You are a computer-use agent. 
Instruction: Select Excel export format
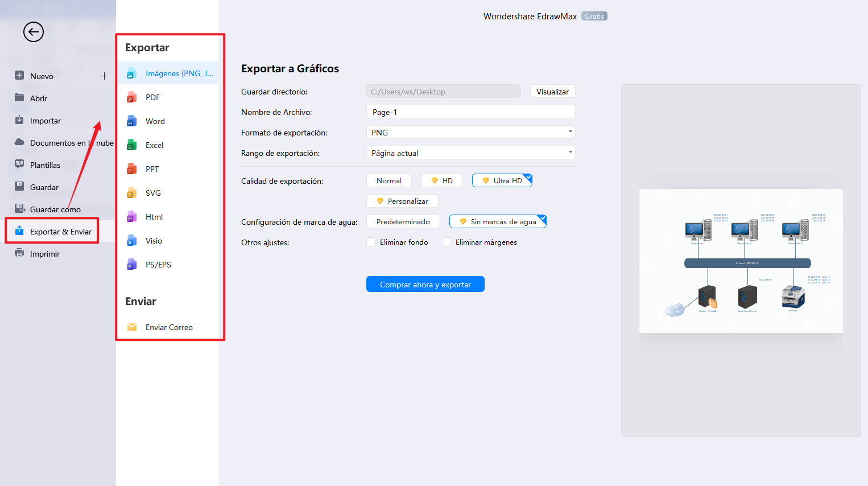click(154, 145)
